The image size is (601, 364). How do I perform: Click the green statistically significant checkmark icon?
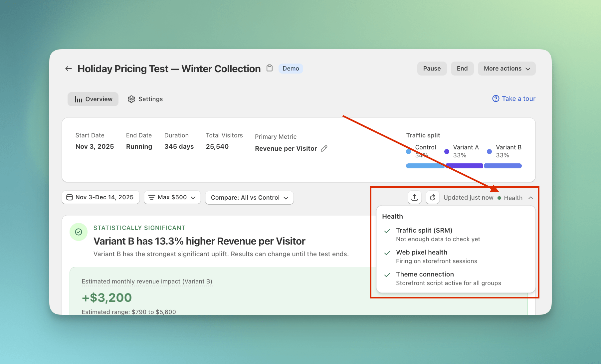click(79, 232)
